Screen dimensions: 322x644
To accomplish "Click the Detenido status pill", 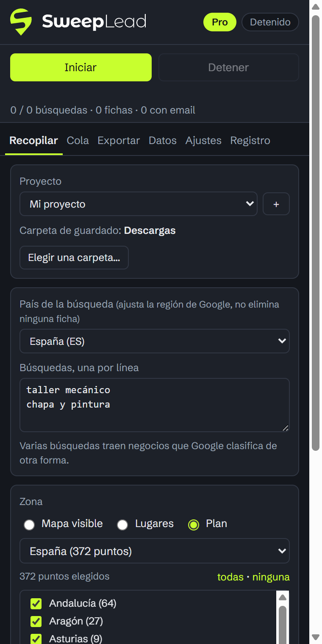I will click(270, 22).
